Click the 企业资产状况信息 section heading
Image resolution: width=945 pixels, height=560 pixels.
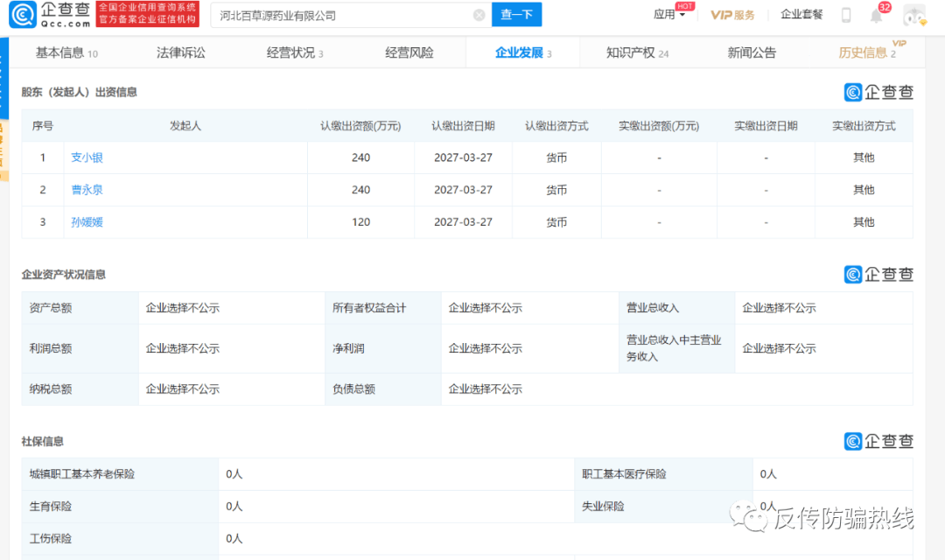click(x=63, y=275)
